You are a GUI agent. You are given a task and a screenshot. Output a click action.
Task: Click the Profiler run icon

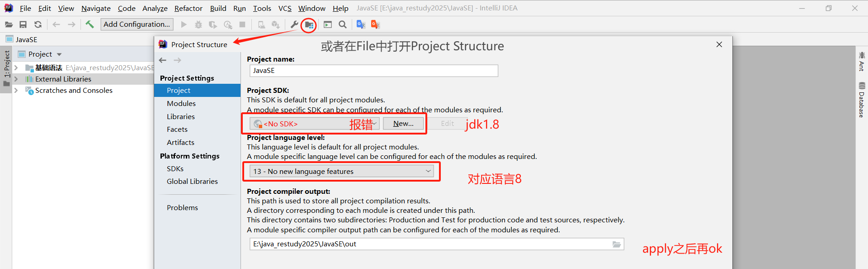point(228,24)
